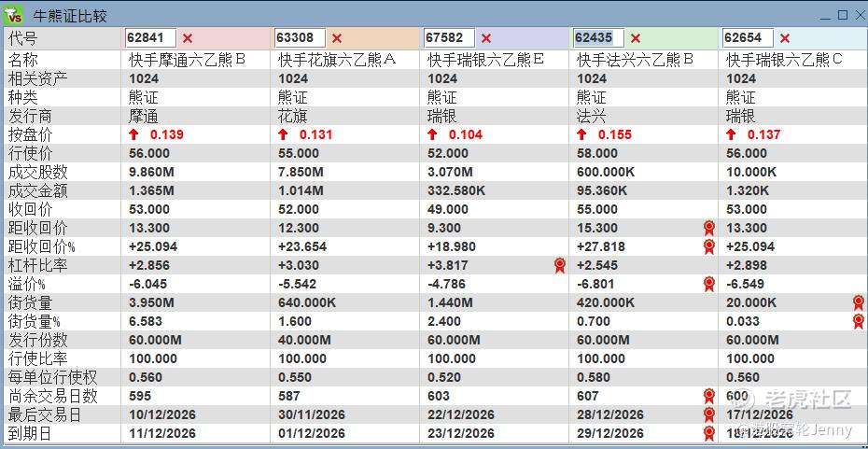Click the award ribbon next to 607 days
Screen dimensions: 868x449
pos(709,396)
